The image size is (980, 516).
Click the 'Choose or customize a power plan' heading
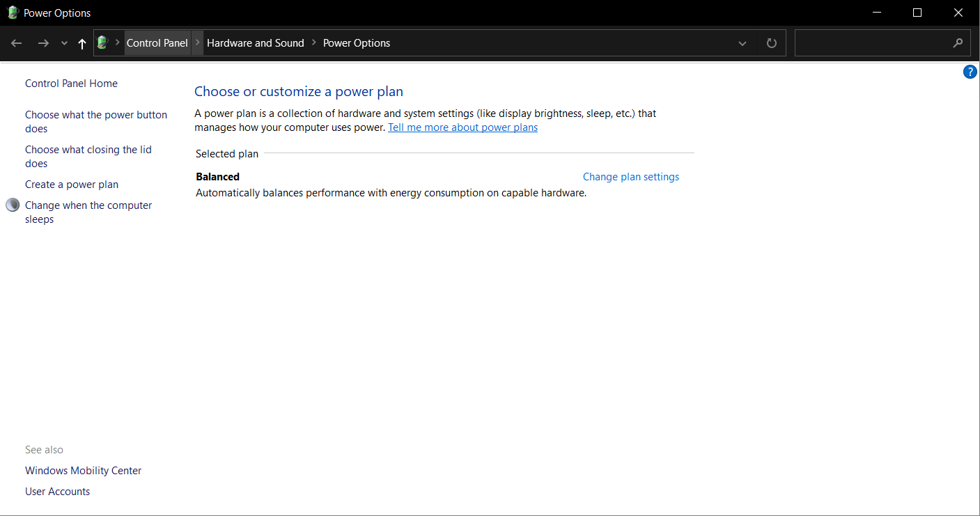[299, 91]
